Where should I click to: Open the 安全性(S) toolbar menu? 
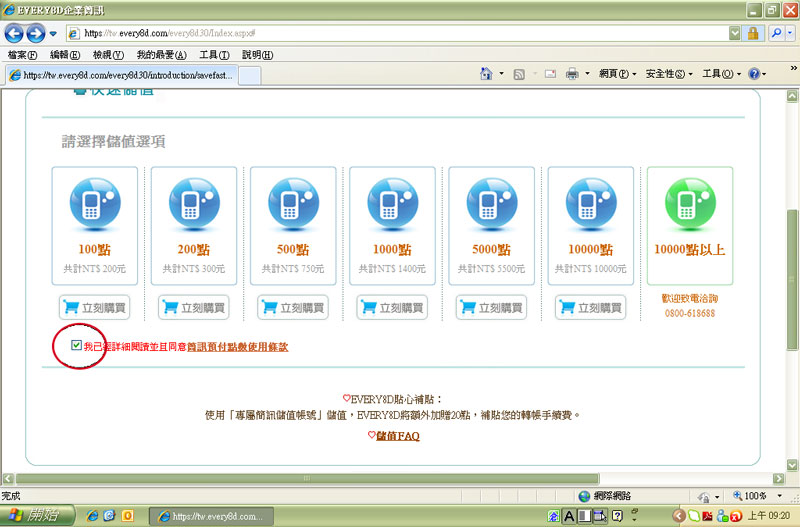coord(669,74)
